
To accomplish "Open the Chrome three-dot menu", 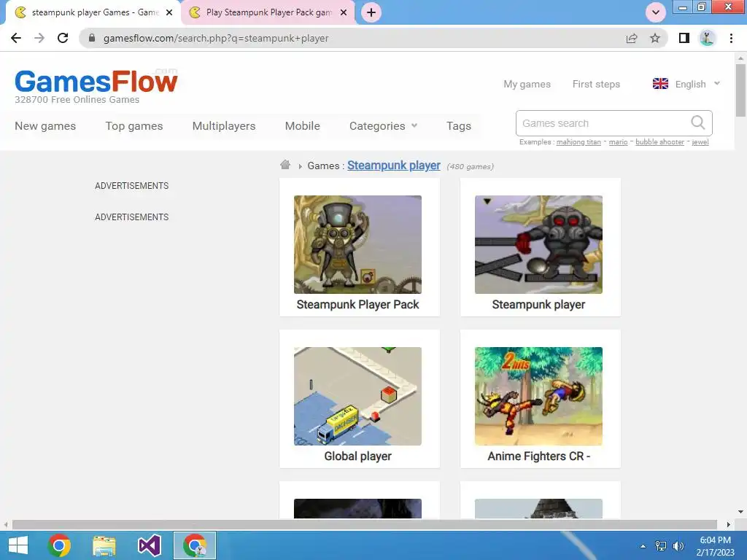I will click(x=731, y=38).
